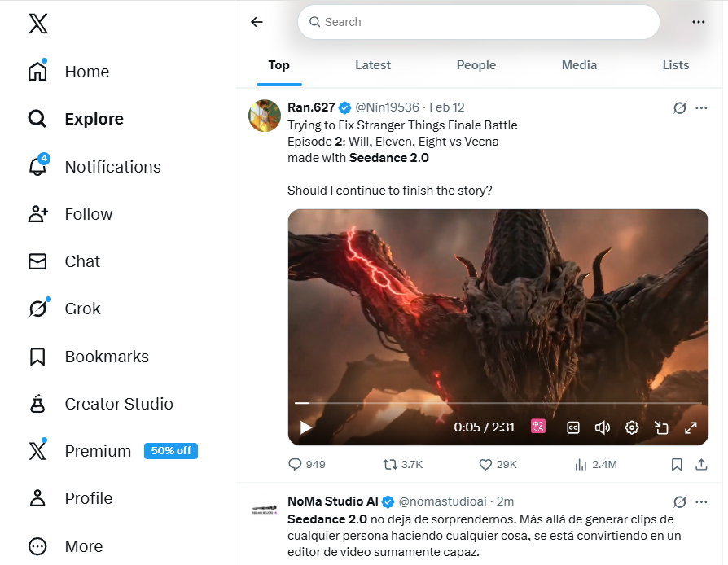Open Chat messages
This screenshot has height=565, width=728.
[x=64, y=261]
